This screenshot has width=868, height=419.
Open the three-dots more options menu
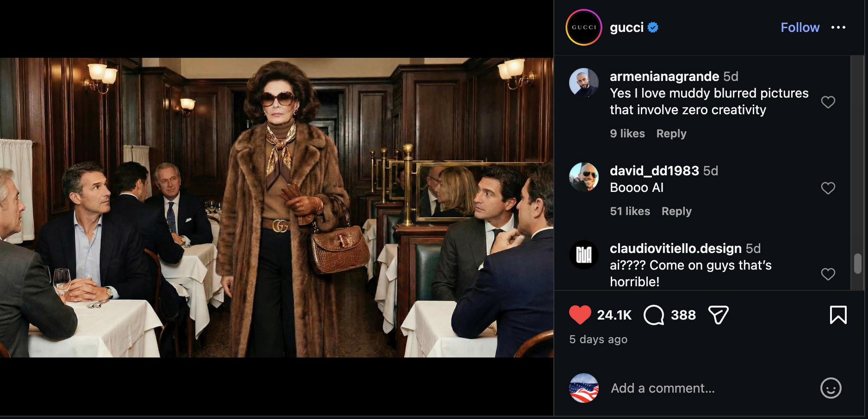click(838, 27)
